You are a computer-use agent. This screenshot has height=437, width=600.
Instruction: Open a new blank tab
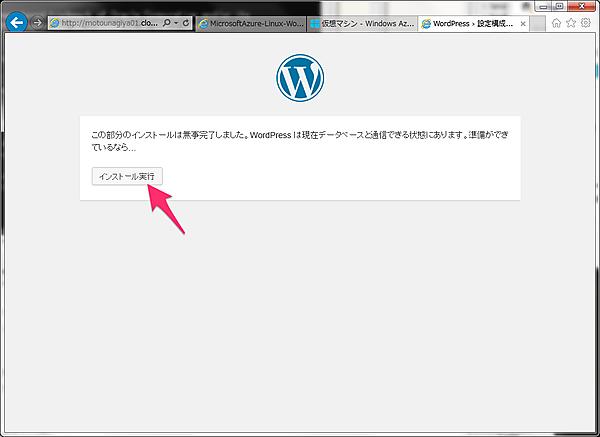pyautogui.click(x=537, y=24)
